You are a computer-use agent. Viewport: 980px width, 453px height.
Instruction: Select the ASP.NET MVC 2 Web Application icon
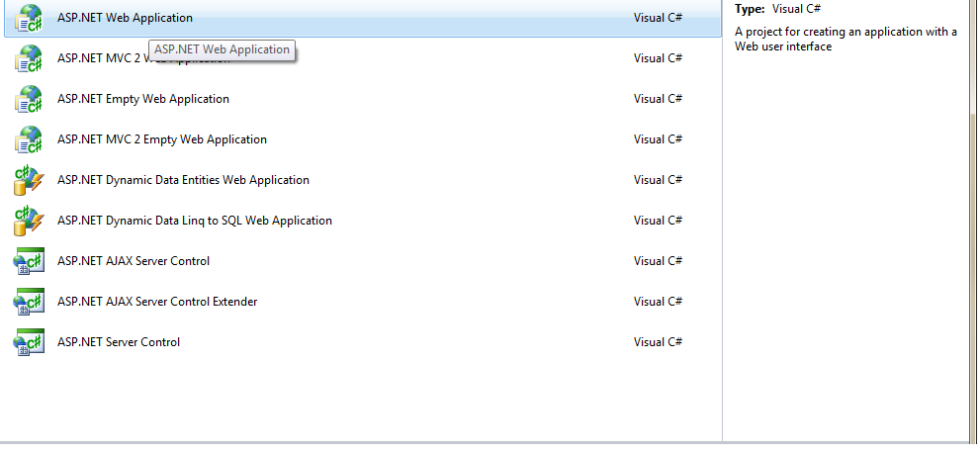pos(28,58)
